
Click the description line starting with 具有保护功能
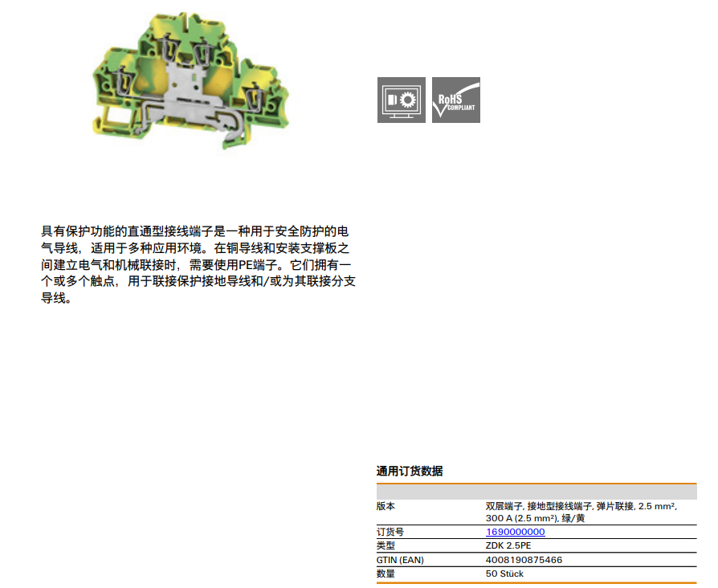[195, 231]
